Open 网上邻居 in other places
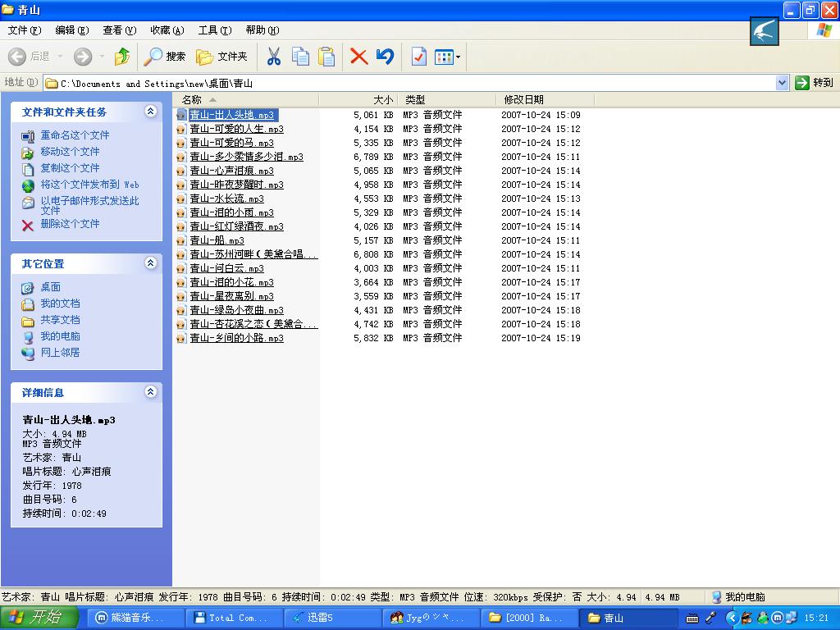Viewport: 840px width, 630px height. coord(61,353)
